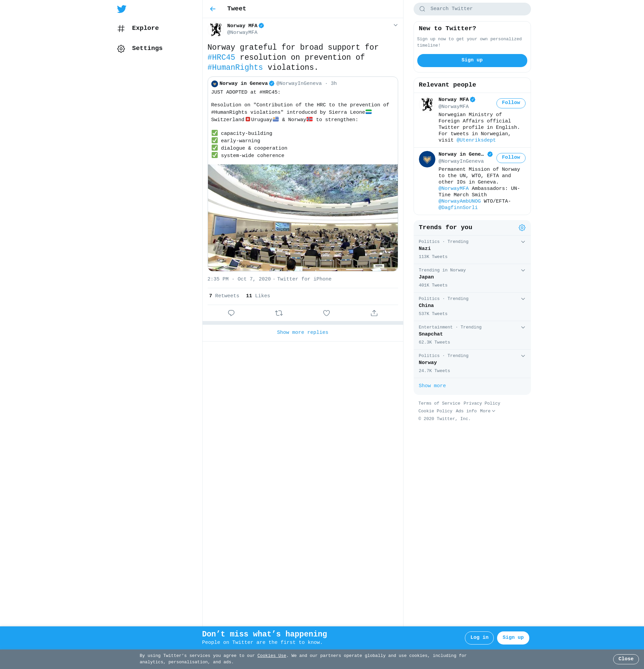This screenshot has height=669, width=644.
Task: Open Explore from the sidebar
Action: pos(138,28)
